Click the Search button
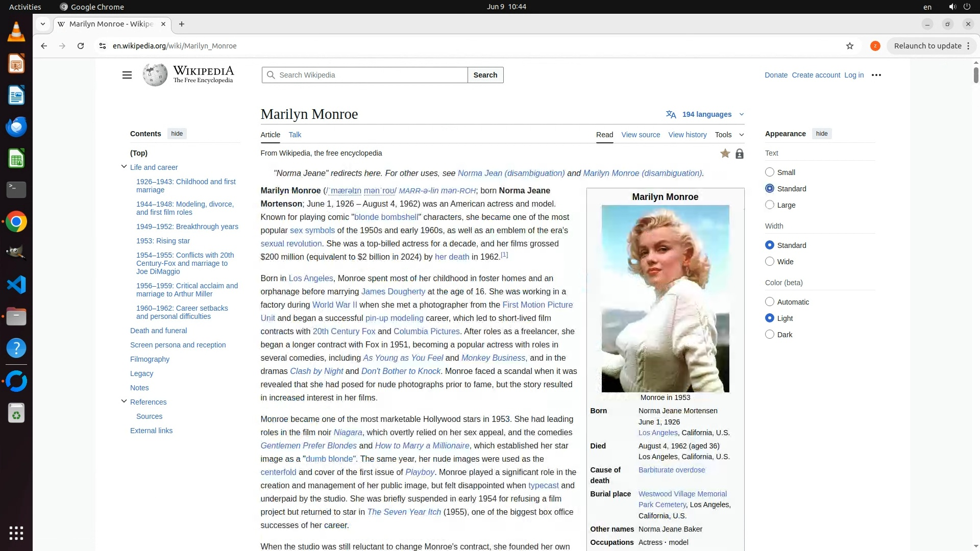This screenshot has width=980, height=551. click(485, 75)
